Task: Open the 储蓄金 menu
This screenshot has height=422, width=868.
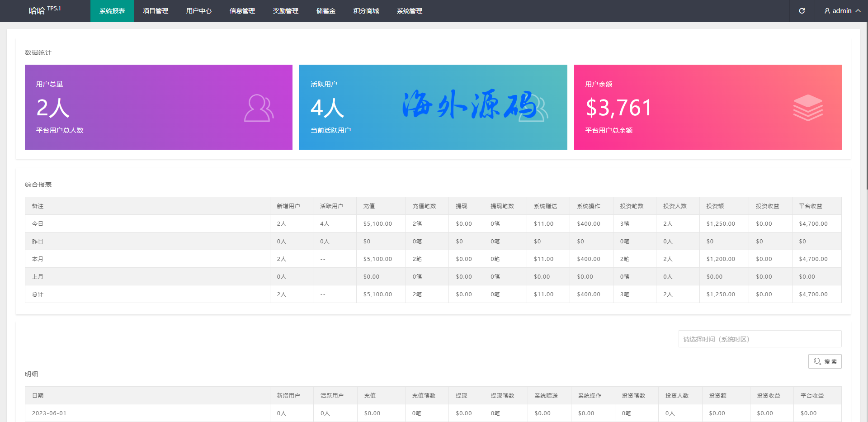Action: [x=326, y=11]
